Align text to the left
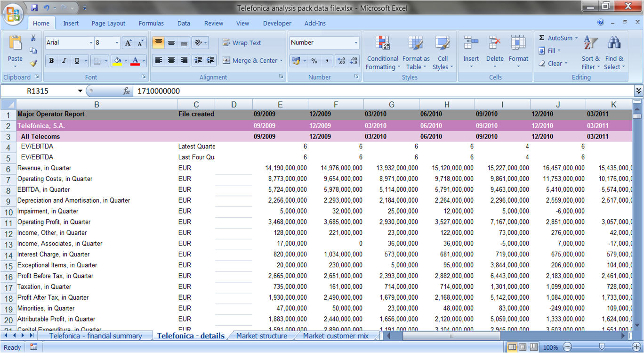This screenshot has height=353, width=644. [159, 60]
